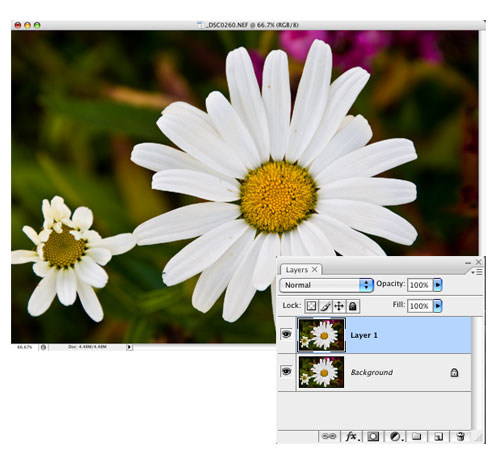Image resolution: width=500 pixels, height=459 pixels.
Task: Click the large daisy's yellow center
Action: pos(279,196)
